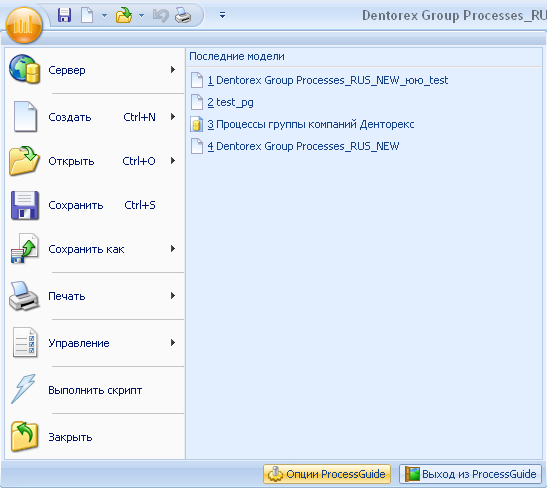The height and width of the screenshot is (488, 547).
Task: Click the Закрыть folder icon
Action: click(x=24, y=436)
